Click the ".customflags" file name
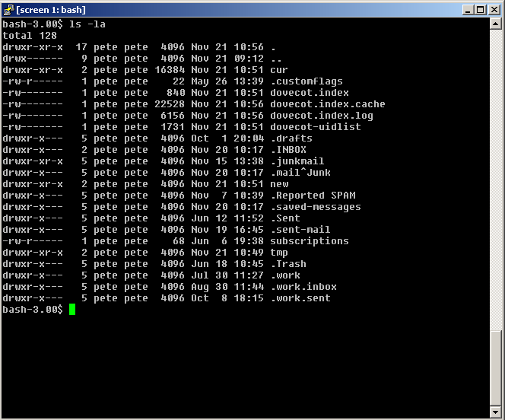The width and height of the screenshot is (505, 420). (x=306, y=81)
